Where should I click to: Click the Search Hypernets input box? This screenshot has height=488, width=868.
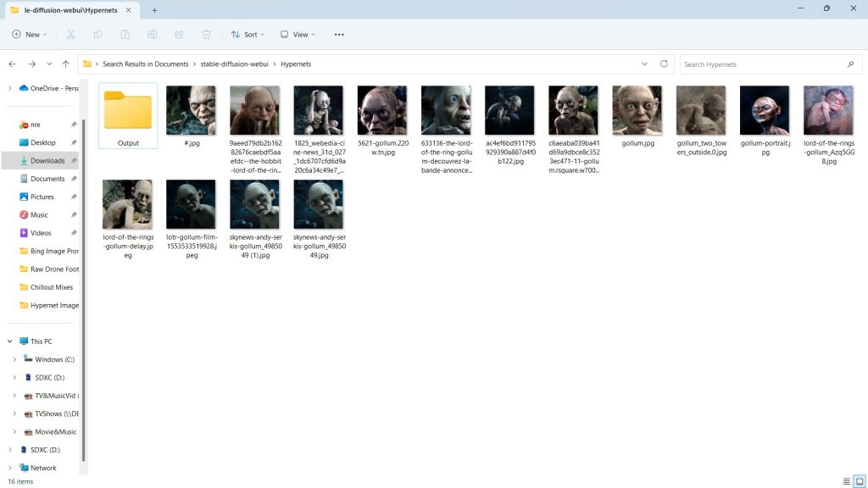click(763, 64)
